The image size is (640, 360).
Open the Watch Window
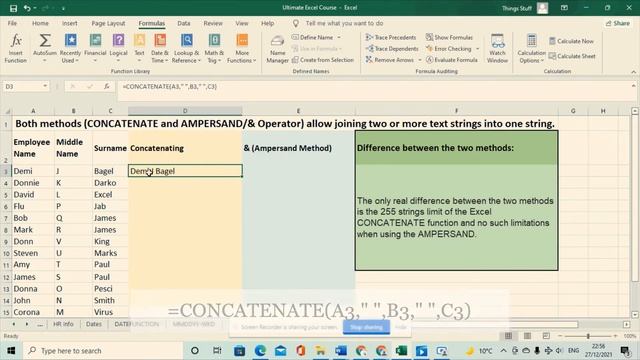(x=497, y=49)
